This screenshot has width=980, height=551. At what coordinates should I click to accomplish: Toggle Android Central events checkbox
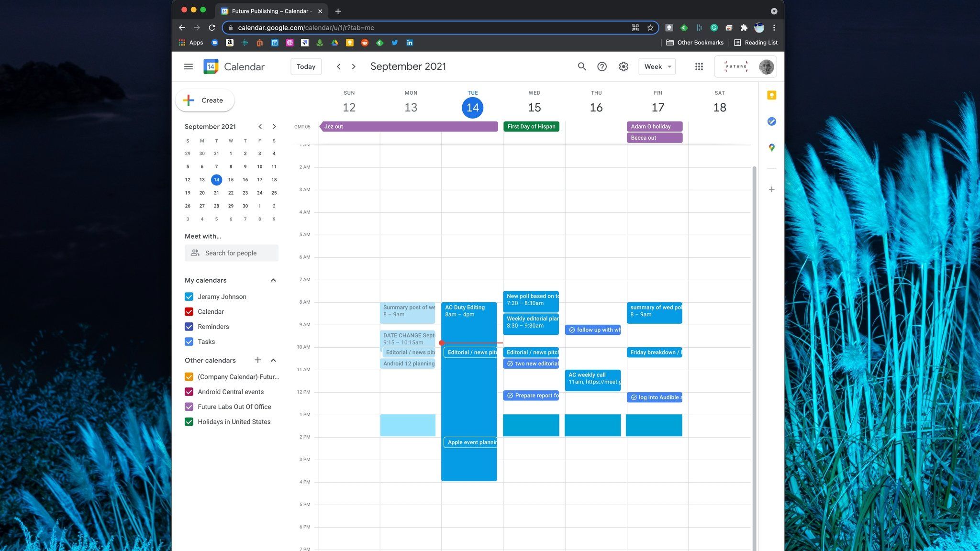pyautogui.click(x=189, y=392)
